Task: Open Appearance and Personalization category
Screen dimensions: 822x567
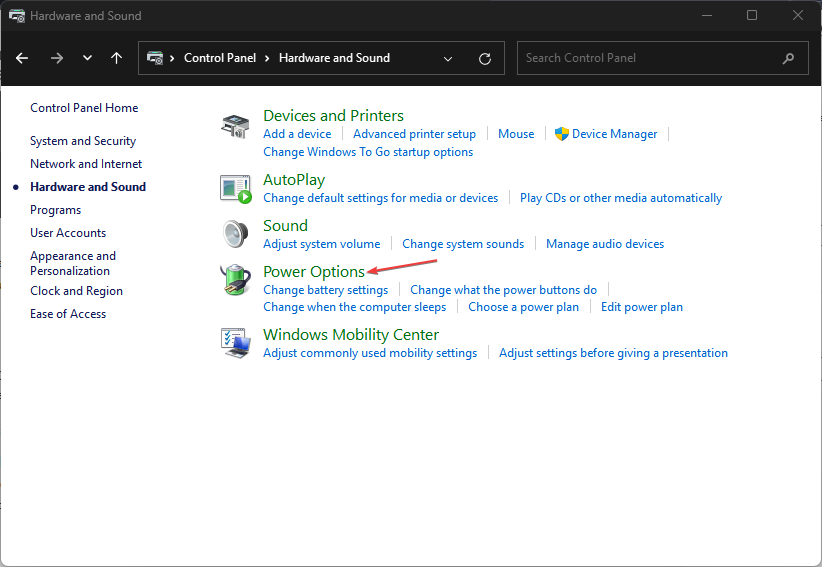Action: point(73,264)
